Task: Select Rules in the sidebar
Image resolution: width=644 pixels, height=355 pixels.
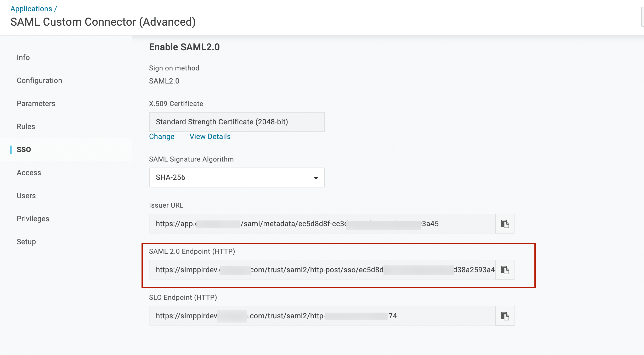Action: click(26, 126)
